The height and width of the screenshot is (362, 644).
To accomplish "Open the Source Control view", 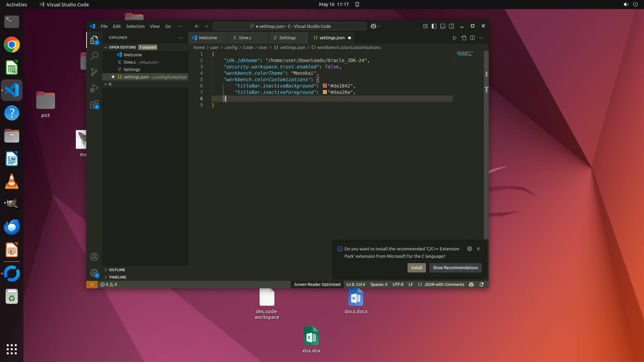I will coord(94,72).
